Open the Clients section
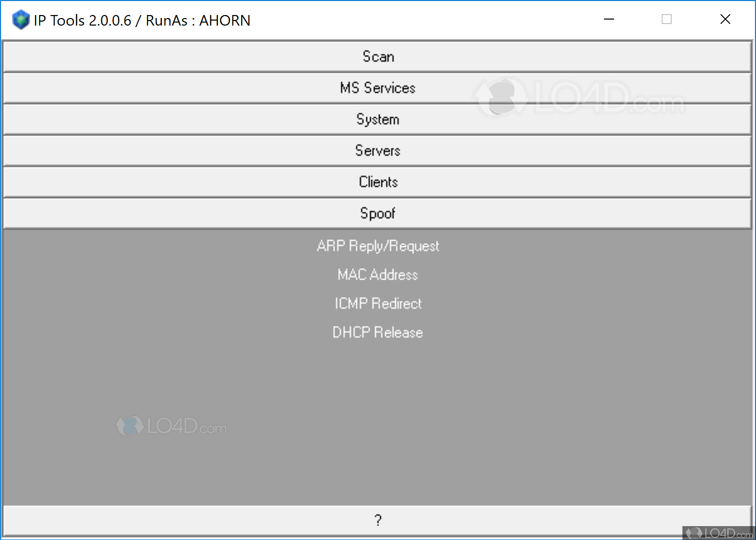This screenshot has height=540, width=756. pyautogui.click(x=378, y=182)
